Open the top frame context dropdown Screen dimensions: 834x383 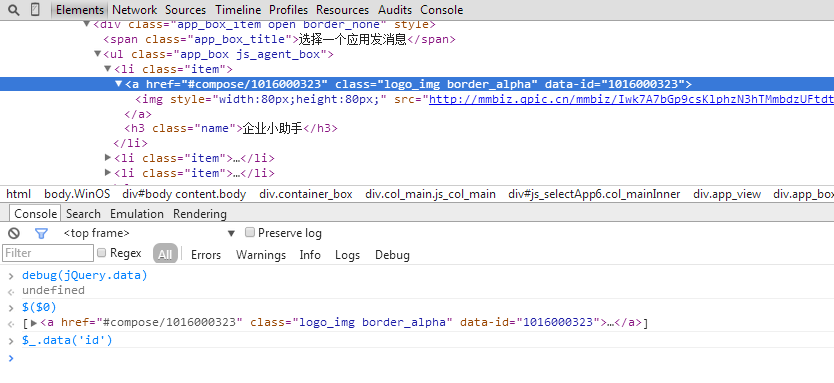click(149, 233)
